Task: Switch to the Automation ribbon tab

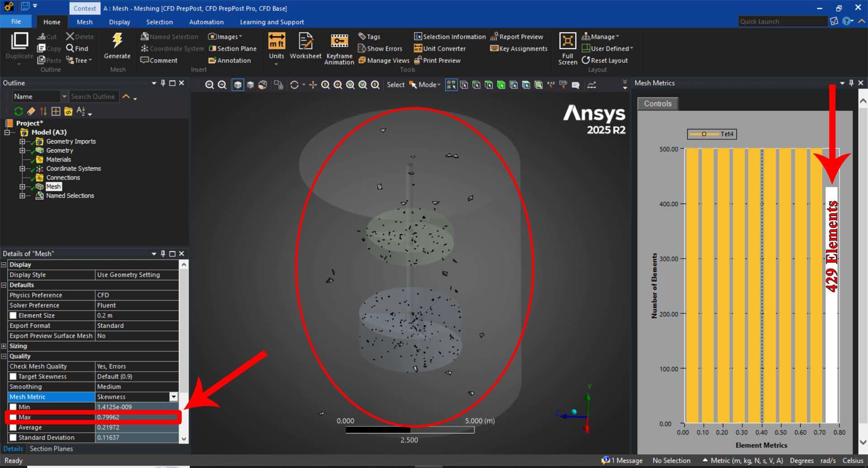Action: click(206, 22)
